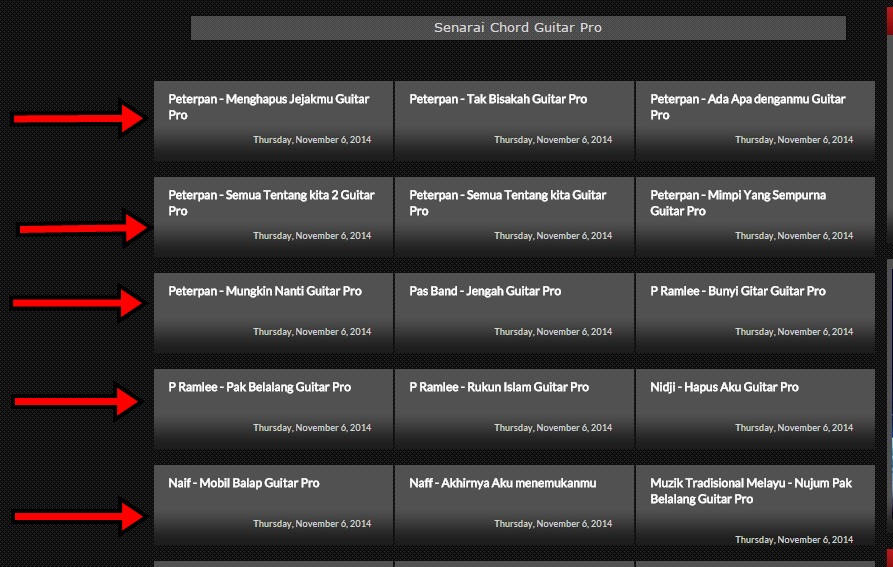This screenshot has width=893, height=567.
Task: Click the date under Mimpi Yang Sempurna
Action: pos(794,236)
